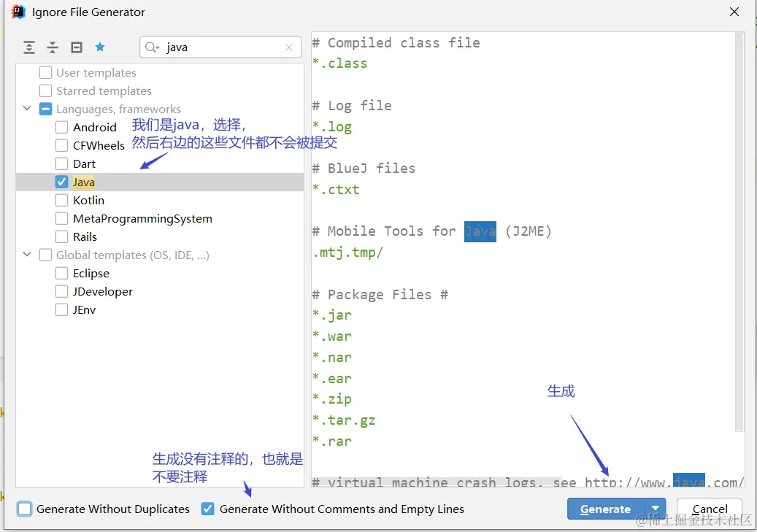Select the Eclipse row label

coord(91,273)
